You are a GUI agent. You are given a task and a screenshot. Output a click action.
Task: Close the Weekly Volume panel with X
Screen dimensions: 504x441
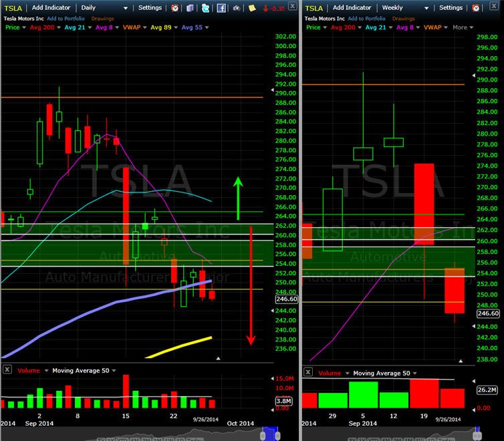point(308,372)
